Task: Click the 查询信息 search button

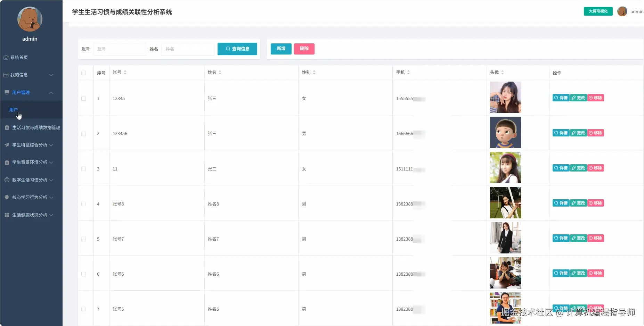Action: [x=237, y=49]
